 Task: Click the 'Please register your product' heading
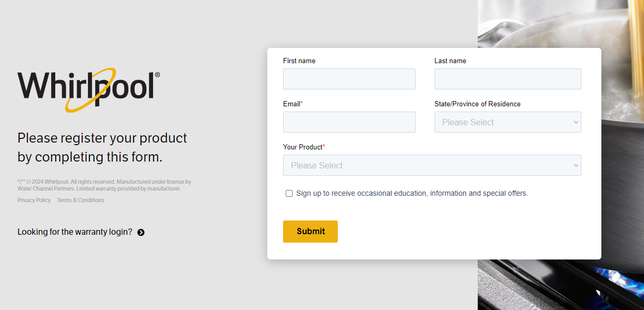102,147
